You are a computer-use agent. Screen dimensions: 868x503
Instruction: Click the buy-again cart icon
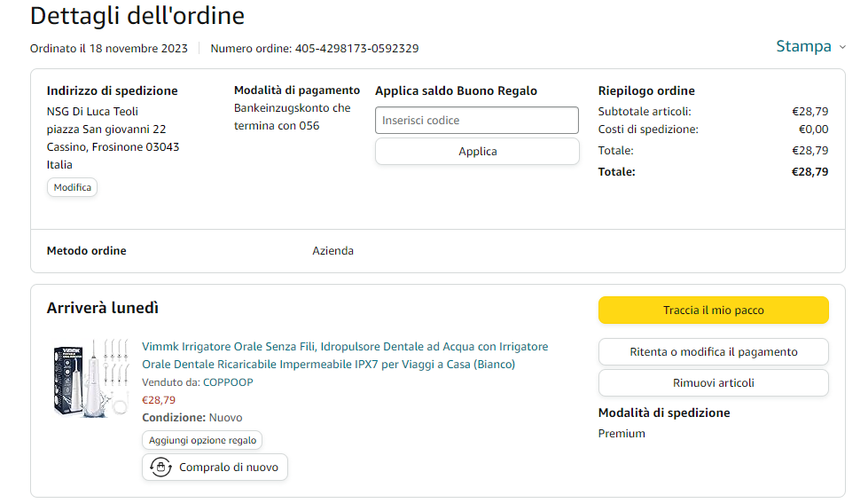[160, 468]
